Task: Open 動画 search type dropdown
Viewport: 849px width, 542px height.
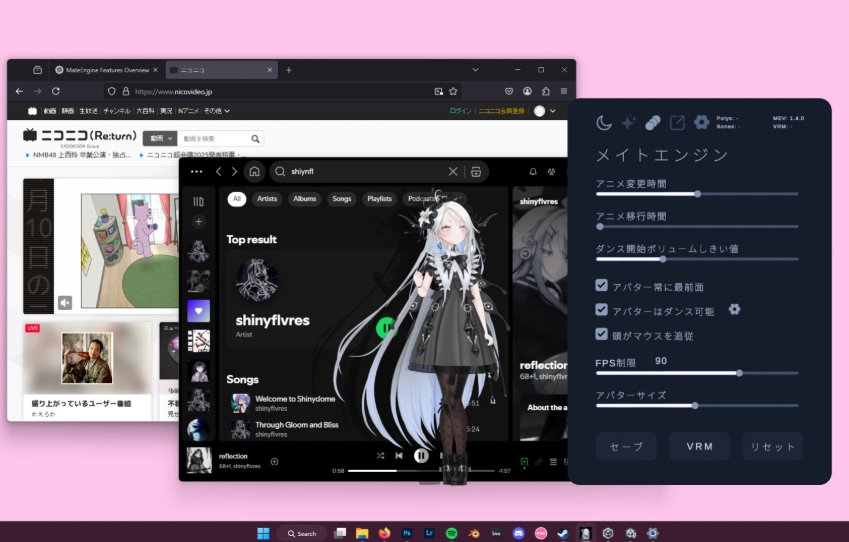Action: (x=160, y=139)
